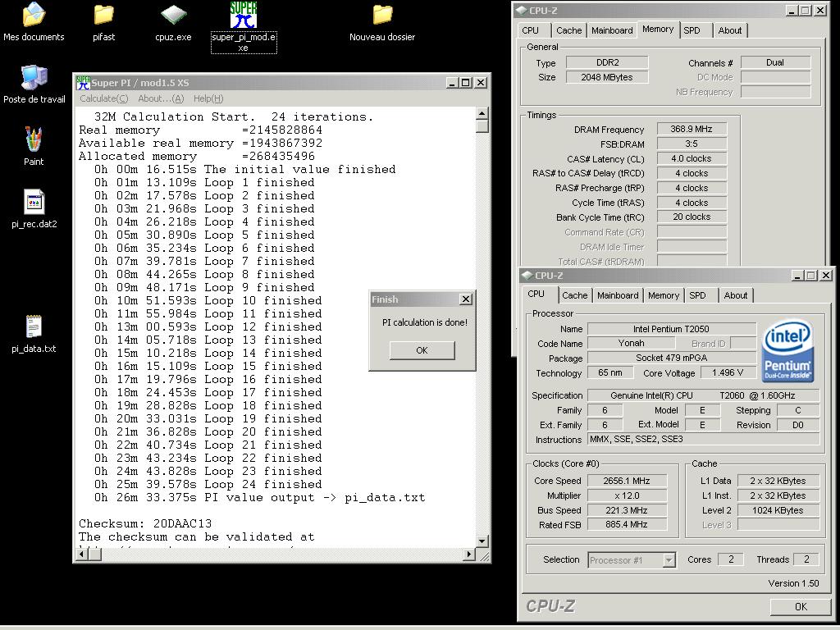The height and width of the screenshot is (630, 840).
Task: Select Memory tab in back CPU-Z window
Action: tap(658, 29)
